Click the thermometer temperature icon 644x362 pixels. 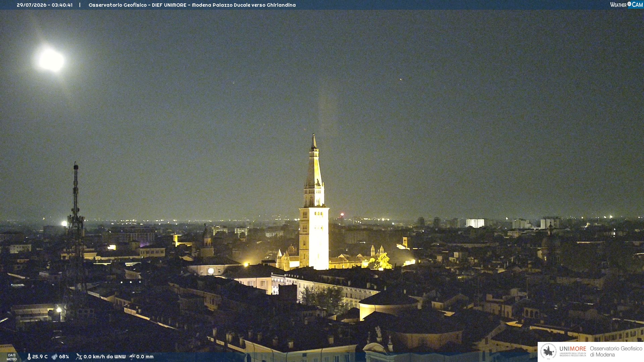[x=29, y=357]
